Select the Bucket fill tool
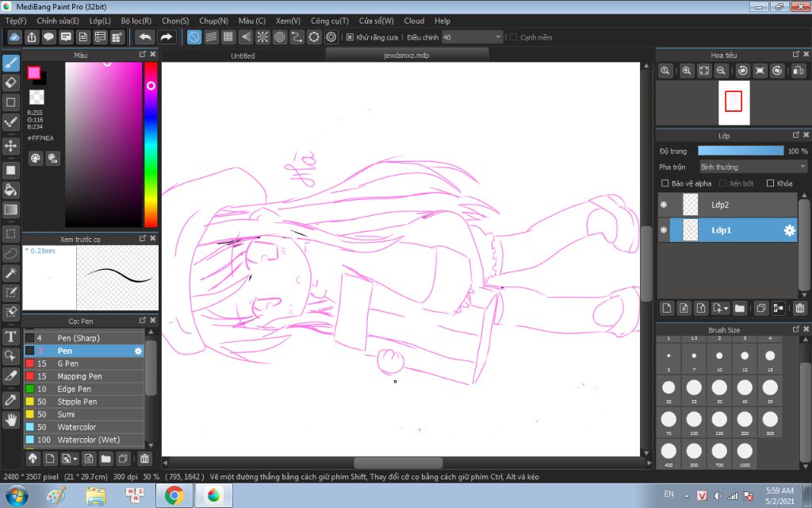The image size is (812, 508). (11, 190)
